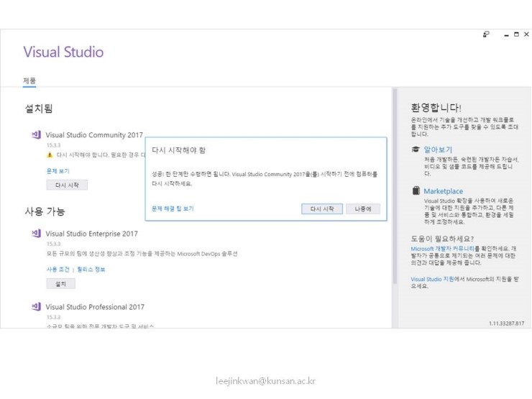
Task: Select the 제품 tab
Action: point(29,81)
